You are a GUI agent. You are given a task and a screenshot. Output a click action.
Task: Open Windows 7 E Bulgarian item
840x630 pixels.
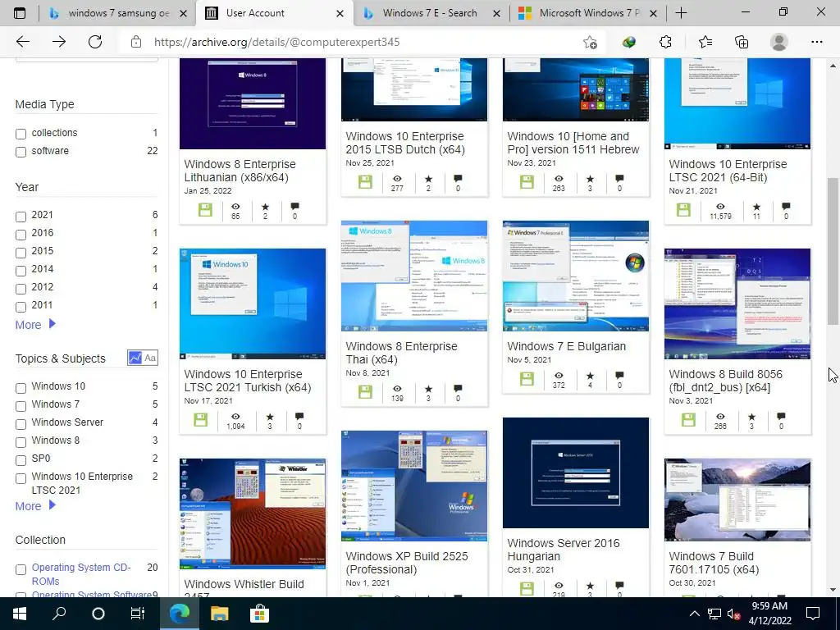click(x=566, y=346)
